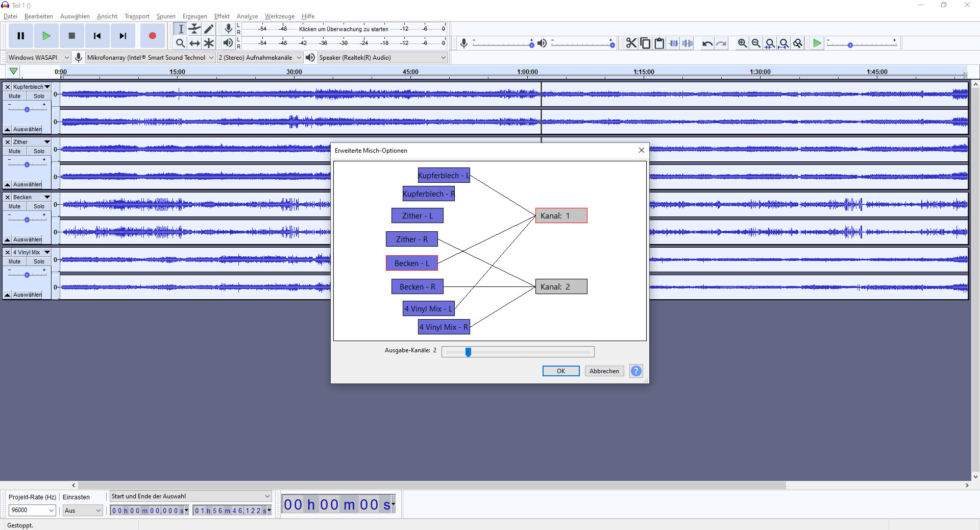Click the Undo icon
The height and width of the screenshot is (530, 980).
pos(707,43)
